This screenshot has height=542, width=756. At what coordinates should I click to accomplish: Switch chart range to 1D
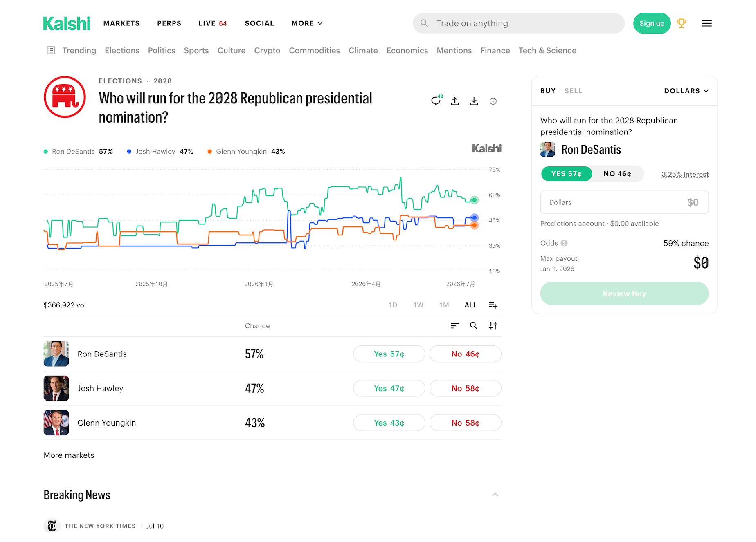click(x=393, y=305)
